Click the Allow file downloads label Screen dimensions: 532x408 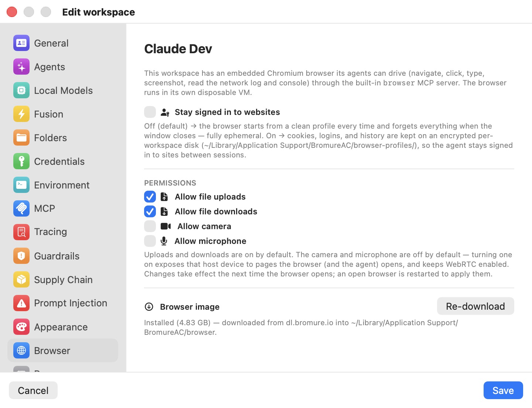coord(216,211)
